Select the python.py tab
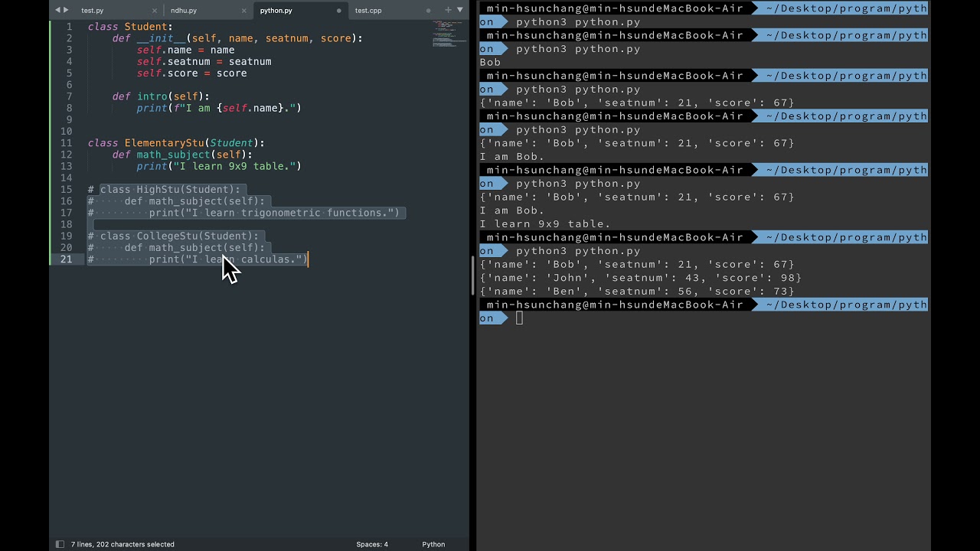Image resolution: width=980 pixels, height=551 pixels. (276, 11)
